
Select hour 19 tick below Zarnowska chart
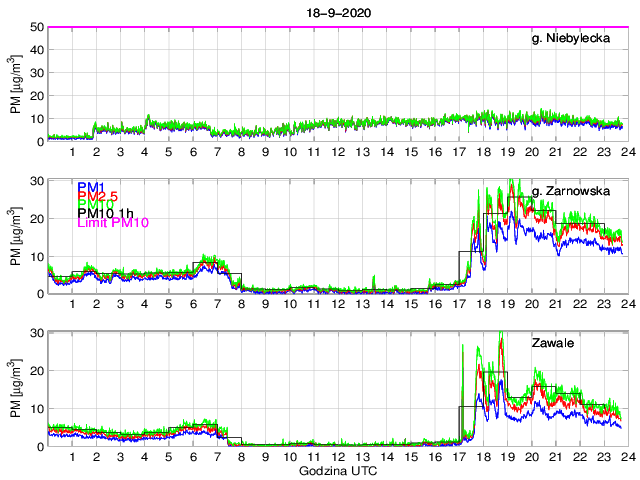pyautogui.click(x=508, y=304)
